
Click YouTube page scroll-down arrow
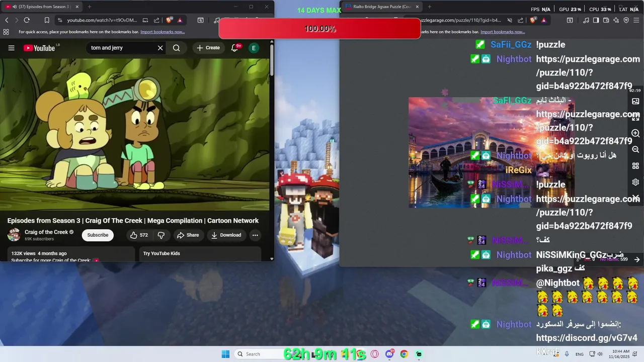click(x=272, y=259)
